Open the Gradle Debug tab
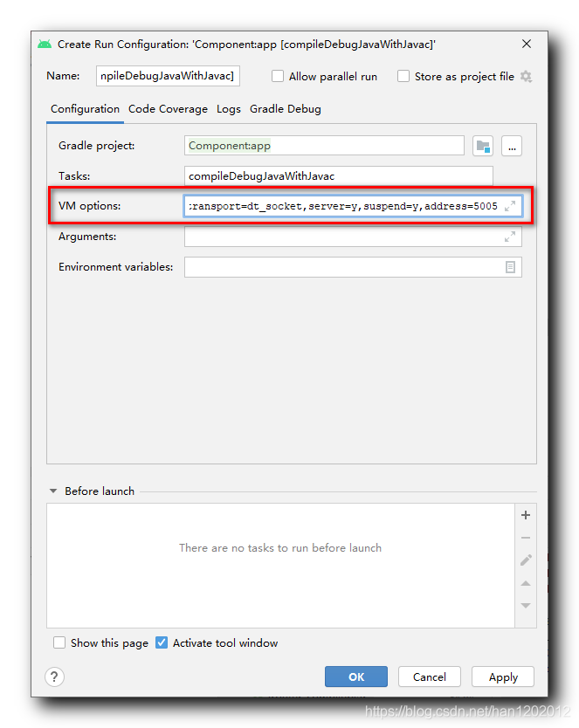This screenshot has height=728, width=579. pos(285,109)
